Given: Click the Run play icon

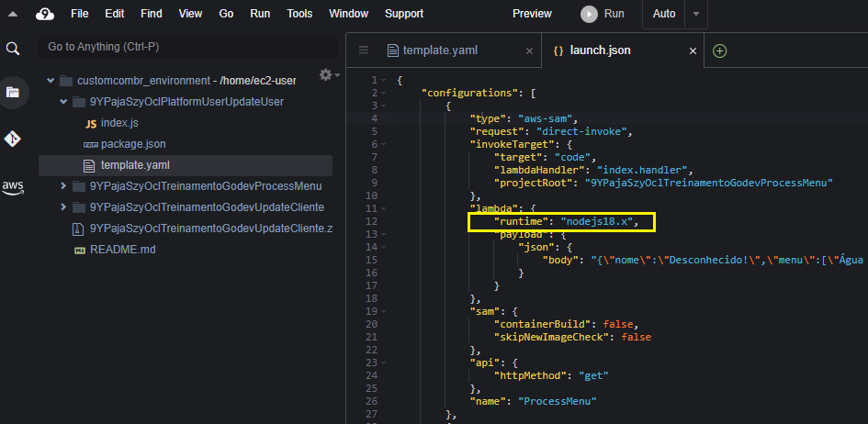Looking at the screenshot, I should click(589, 14).
